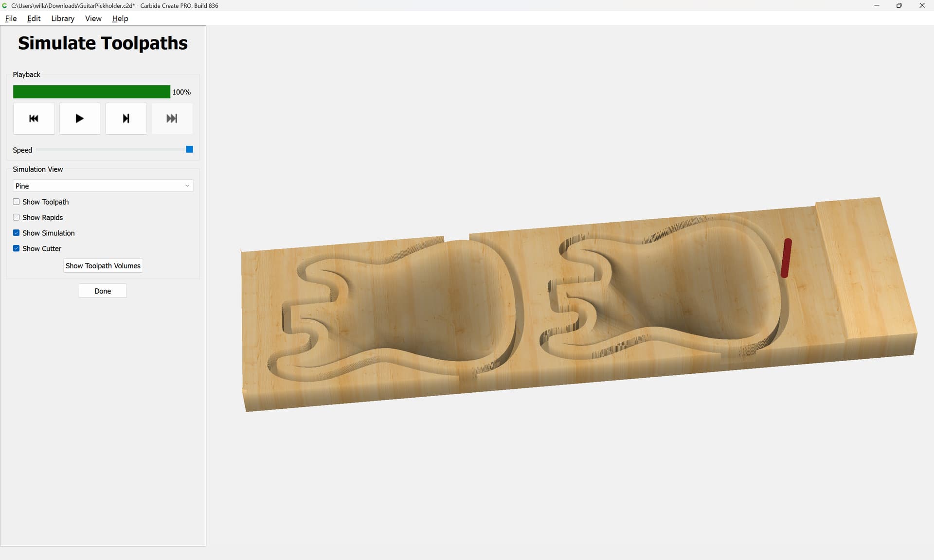This screenshot has height=560, width=934.
Task: Step forward one simulation frame
Action: click(126, 119)
